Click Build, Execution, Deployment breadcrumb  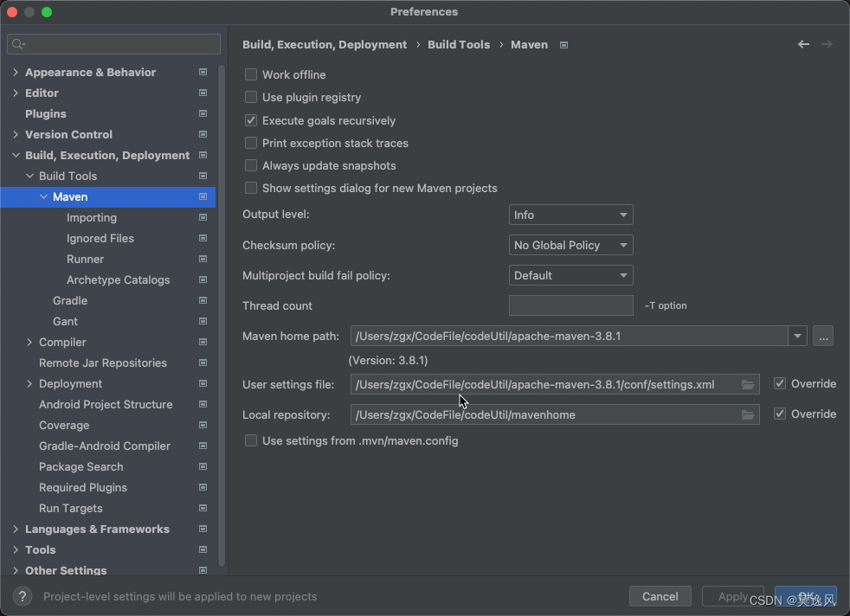coord(325,45)
